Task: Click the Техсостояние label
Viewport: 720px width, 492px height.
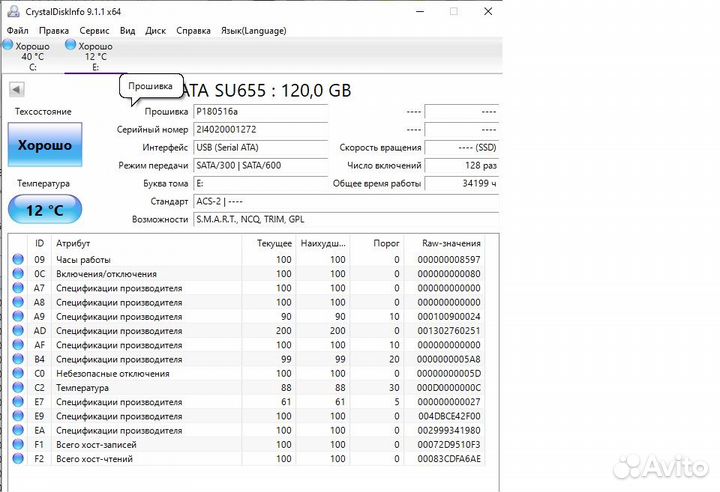Action: coord(43,112)
